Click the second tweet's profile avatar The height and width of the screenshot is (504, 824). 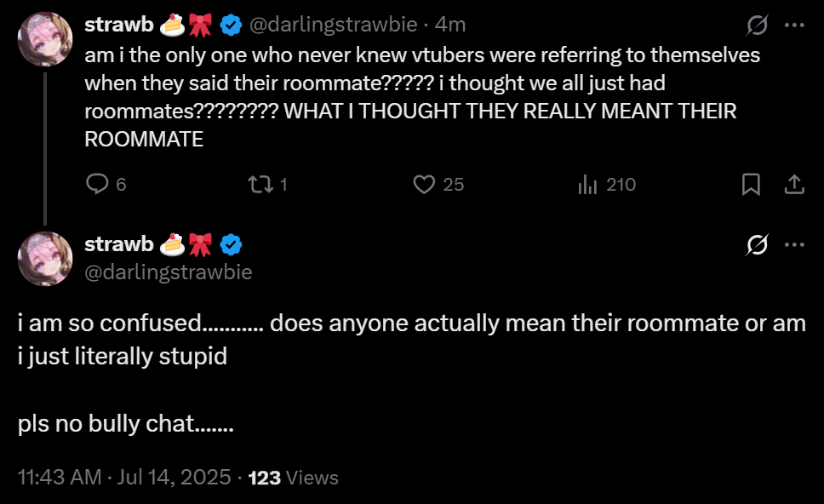pos(45,259)
